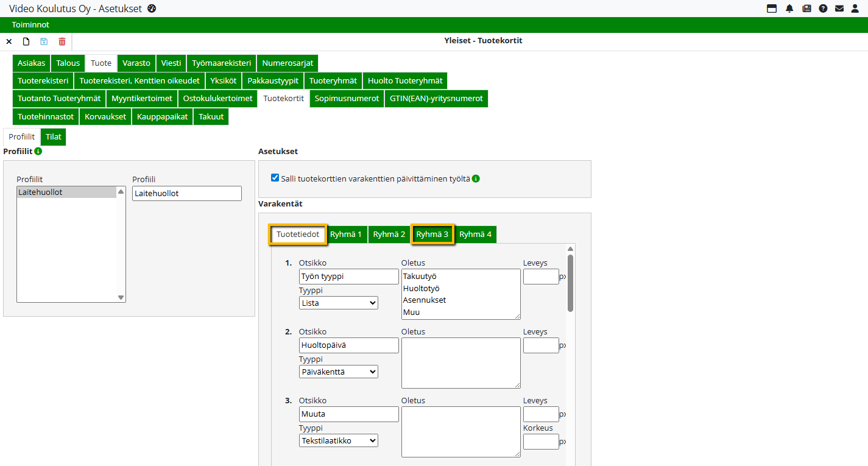The image size is (868, 466).
Task: Create a new record with blank page icon
Action: (x=26, y=41)
